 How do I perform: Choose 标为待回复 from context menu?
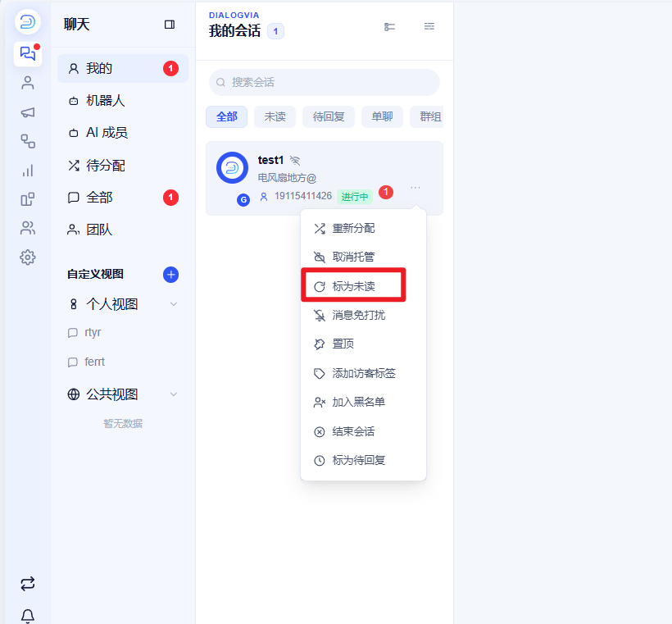(363, 460)
